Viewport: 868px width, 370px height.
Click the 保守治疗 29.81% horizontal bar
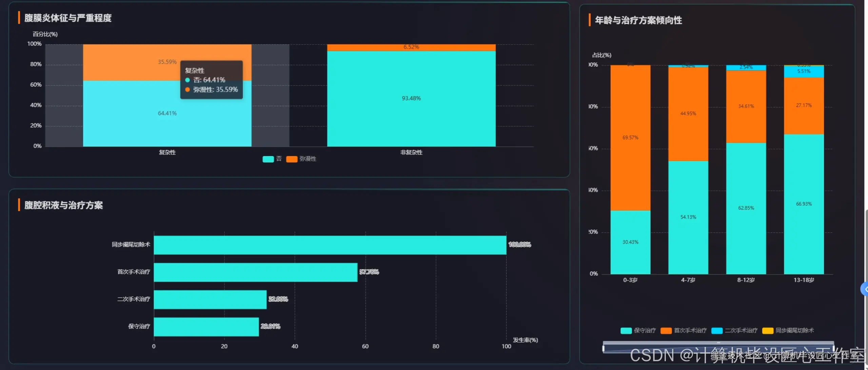206,327
